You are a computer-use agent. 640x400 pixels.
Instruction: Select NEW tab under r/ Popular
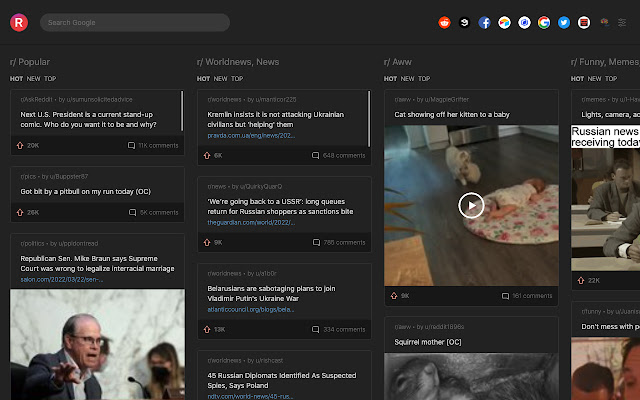[34, 78]
